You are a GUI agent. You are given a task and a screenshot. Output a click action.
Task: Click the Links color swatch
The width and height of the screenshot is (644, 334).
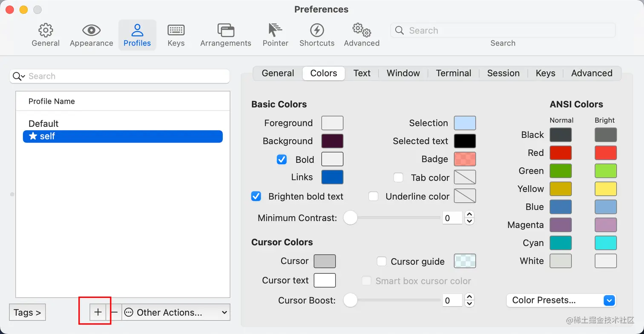[x=332, y=177]
